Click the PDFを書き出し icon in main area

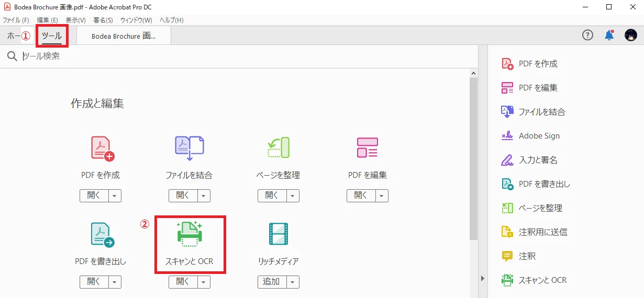click(x=103, y=234)
